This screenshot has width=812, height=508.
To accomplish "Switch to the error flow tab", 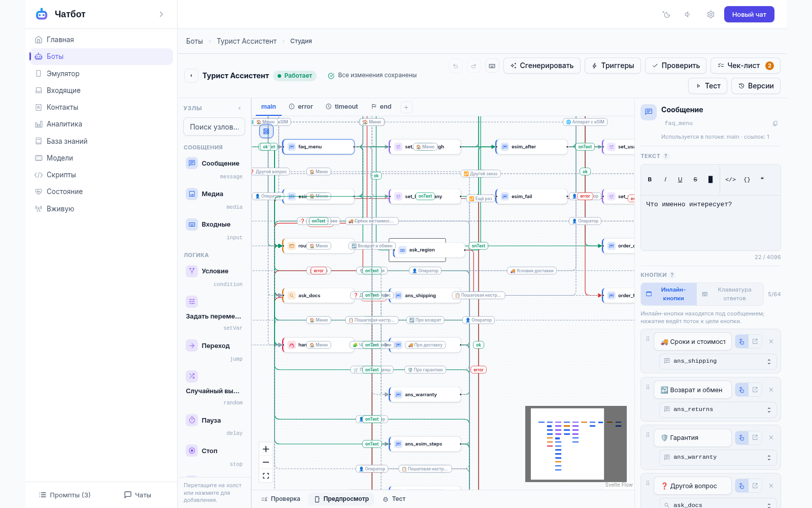I will click(x=300, y=107).
